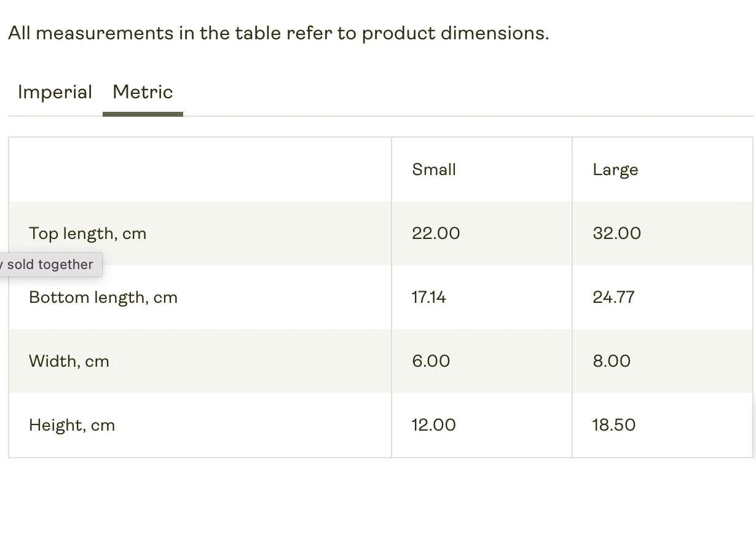The width and height of the screenshot is (756, 559).
Task: Select the Metric tab
Action: (x=143, y=92)
